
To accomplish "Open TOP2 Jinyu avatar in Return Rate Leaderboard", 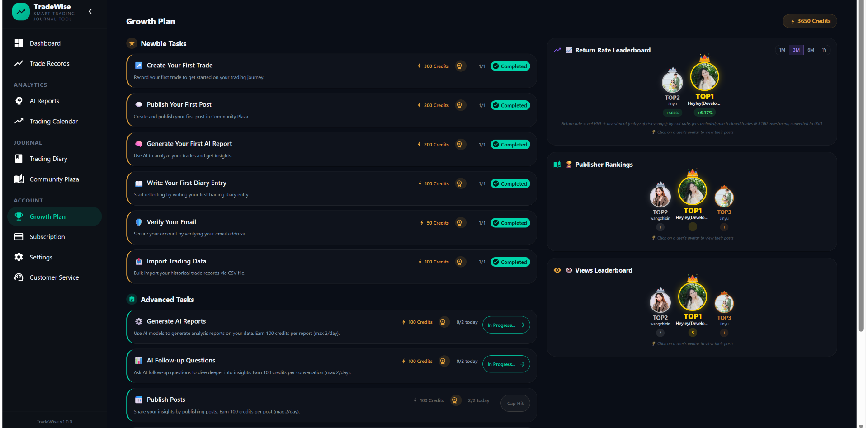I will coord(672,83).
